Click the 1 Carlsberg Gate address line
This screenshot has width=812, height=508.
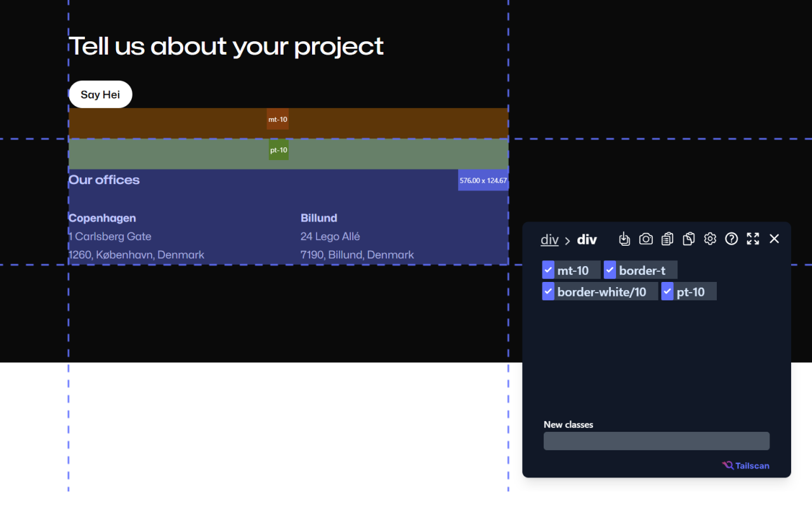pos(110,236)
